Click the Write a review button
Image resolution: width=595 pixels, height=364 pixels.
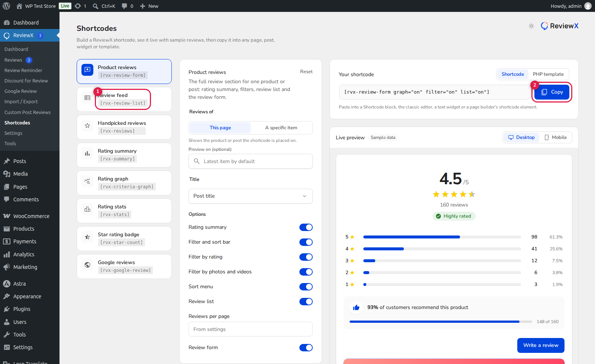tap(541, 345)
